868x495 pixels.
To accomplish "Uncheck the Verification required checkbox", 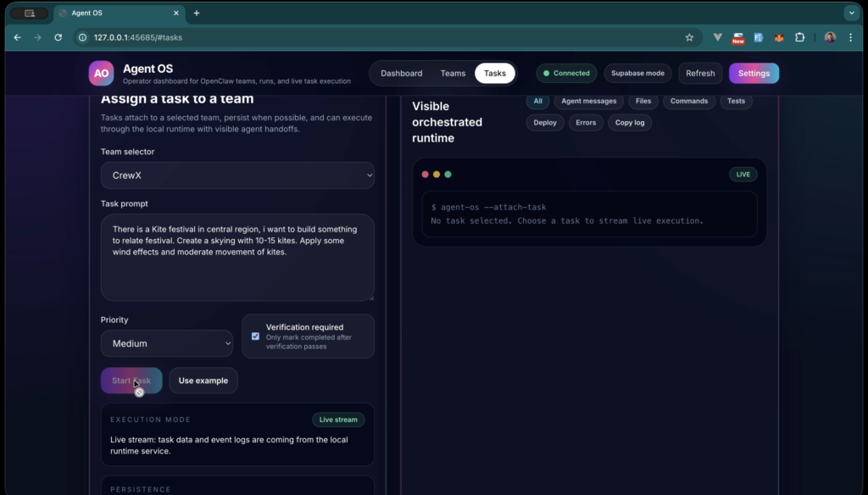I will 255,336.
